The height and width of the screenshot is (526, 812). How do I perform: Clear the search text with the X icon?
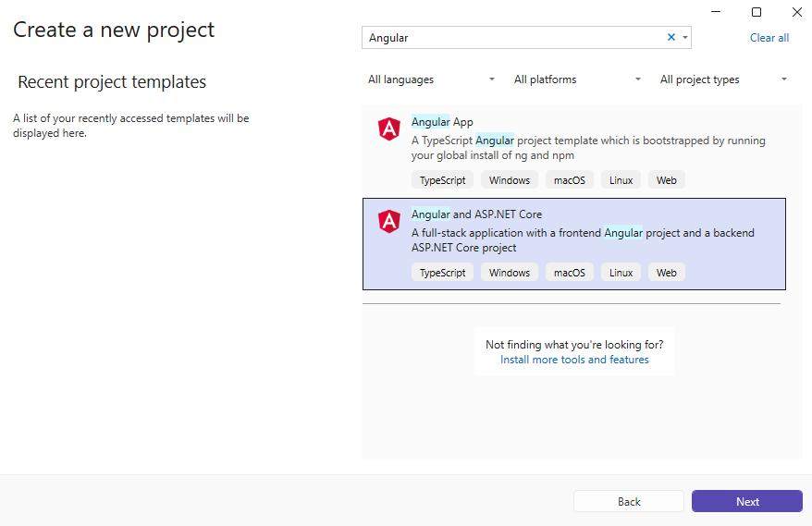(671, 38)
